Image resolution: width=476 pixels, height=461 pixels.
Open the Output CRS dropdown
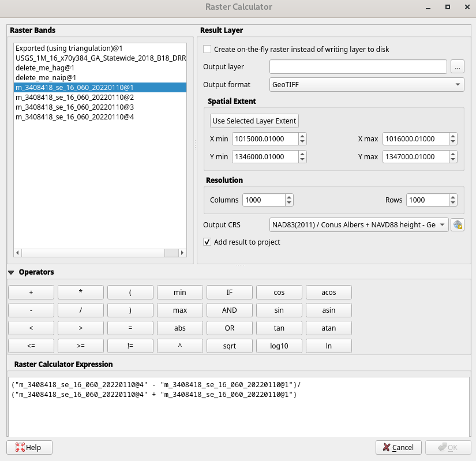click(x=359, y=225)
